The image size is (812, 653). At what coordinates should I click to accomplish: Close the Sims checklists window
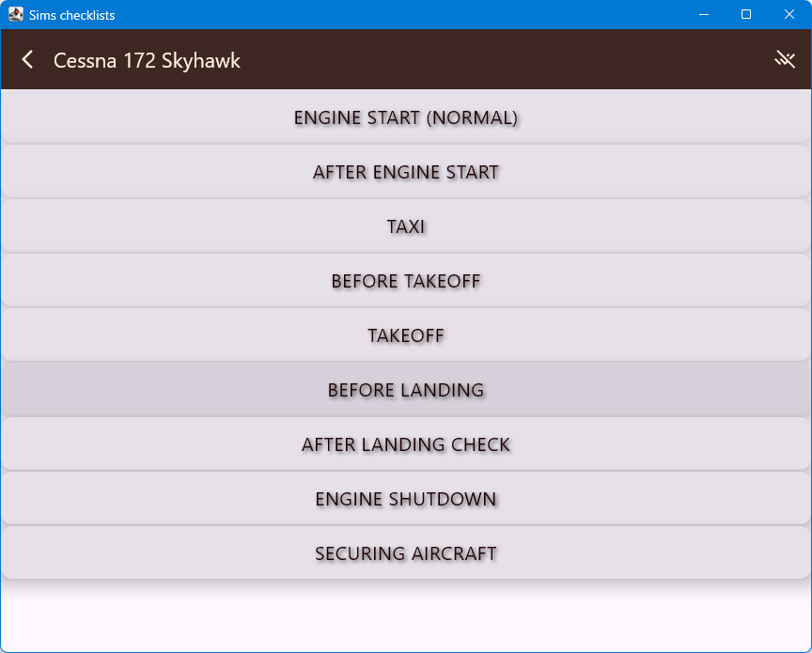coord(789,14)
